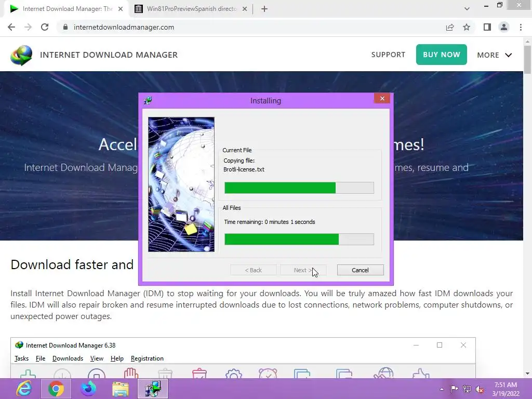Click the IDM logo in the site header

[21, 55]
